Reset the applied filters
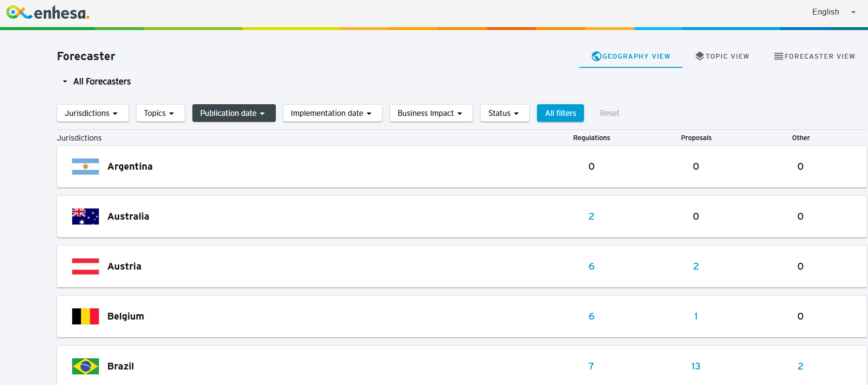The height and width of the screenshot is (385, 868). pyautogui.click(x=609, y=113)
